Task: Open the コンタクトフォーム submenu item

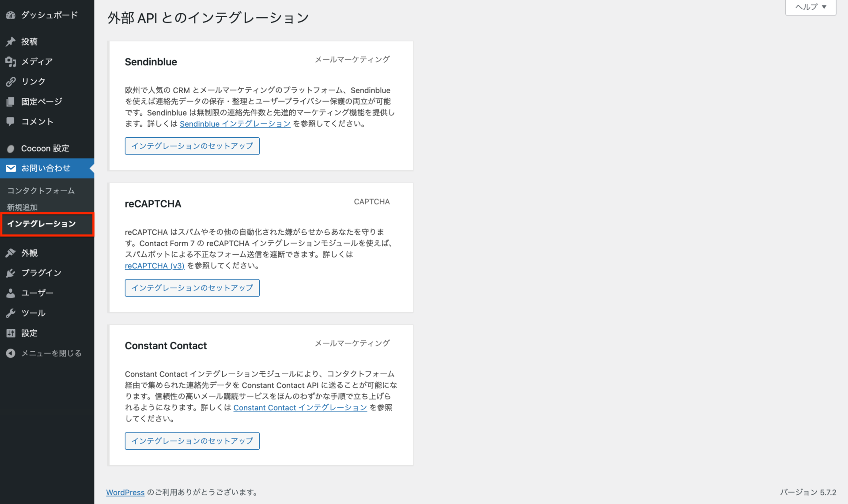Action: coord(41,191)
